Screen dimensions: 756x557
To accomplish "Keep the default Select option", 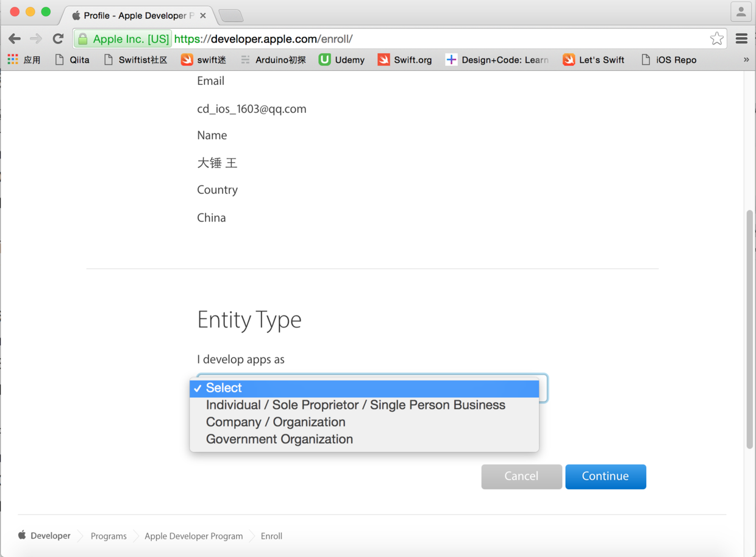I will [365, 388].
